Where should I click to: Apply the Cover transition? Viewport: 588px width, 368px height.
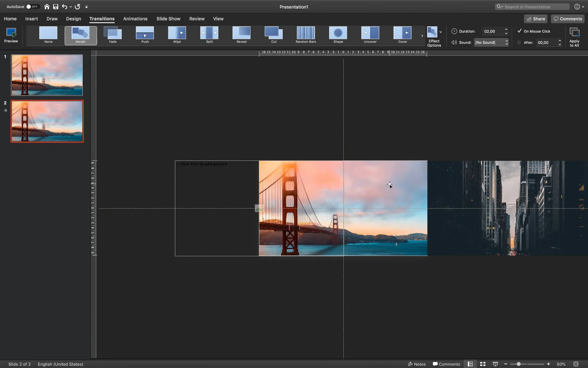point(403,35)
